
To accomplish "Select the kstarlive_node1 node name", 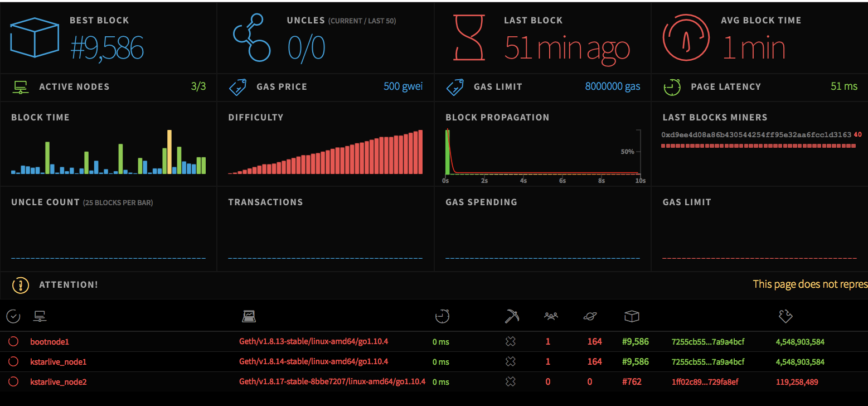I will (59, 362).
